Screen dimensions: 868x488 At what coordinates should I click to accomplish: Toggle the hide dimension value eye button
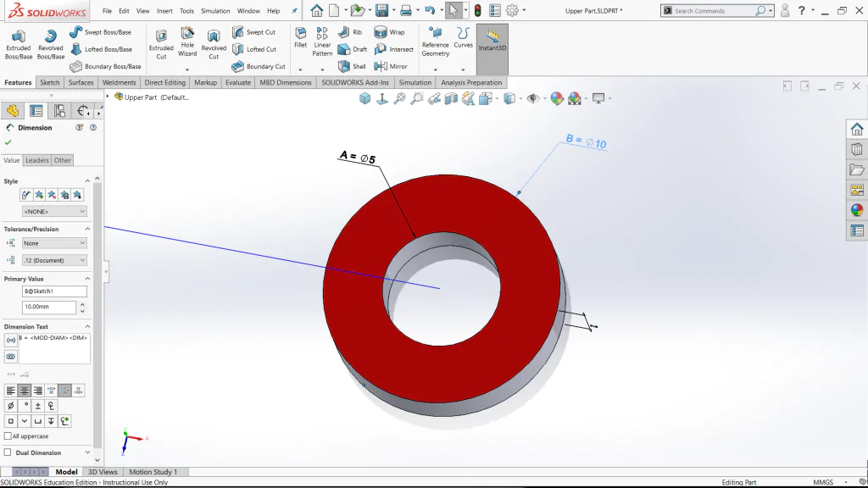click(10, 357)
